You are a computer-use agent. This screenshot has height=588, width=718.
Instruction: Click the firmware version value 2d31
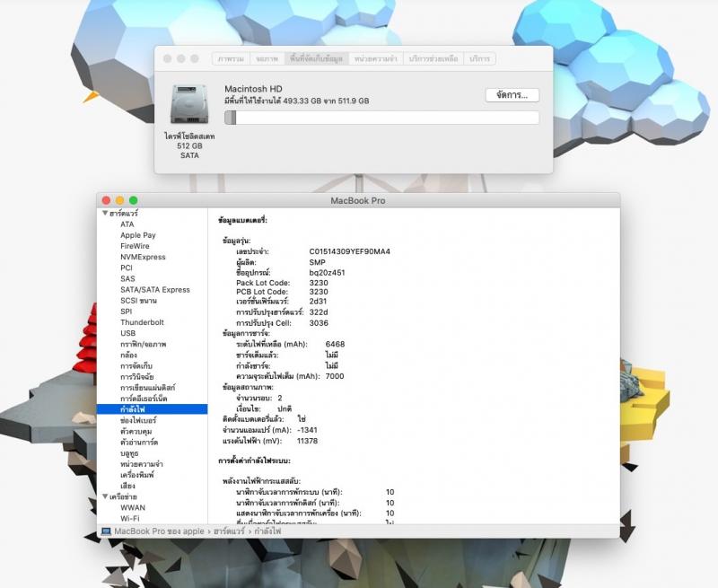pos(318,302)
